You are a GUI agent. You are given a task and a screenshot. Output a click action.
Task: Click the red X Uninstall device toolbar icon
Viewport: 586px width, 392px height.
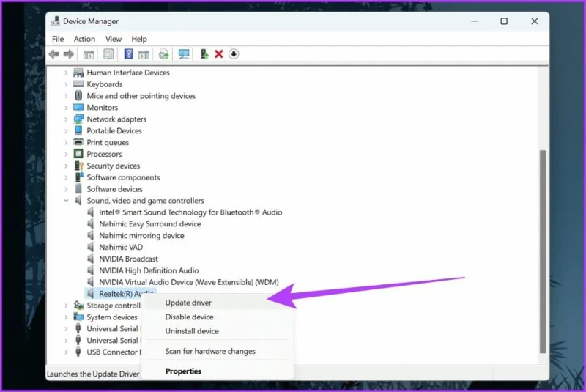(219, 54)
